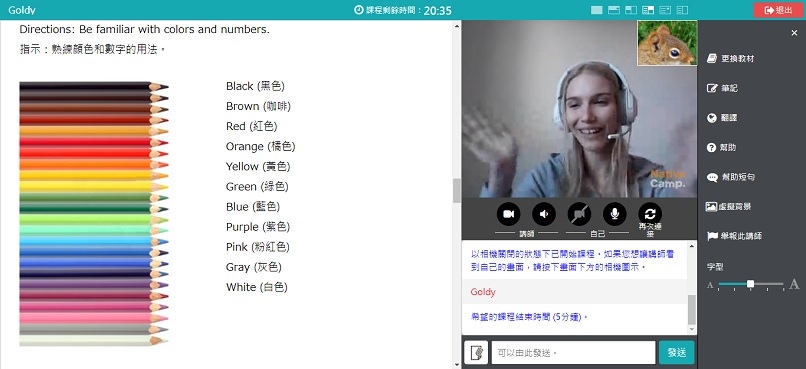Select the third layout icon in header

[631, 10]
